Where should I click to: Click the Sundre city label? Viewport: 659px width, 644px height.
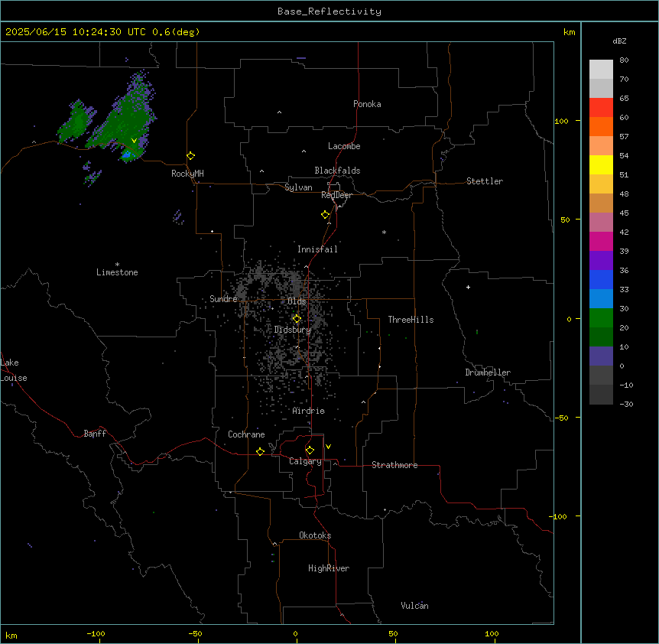223,299
